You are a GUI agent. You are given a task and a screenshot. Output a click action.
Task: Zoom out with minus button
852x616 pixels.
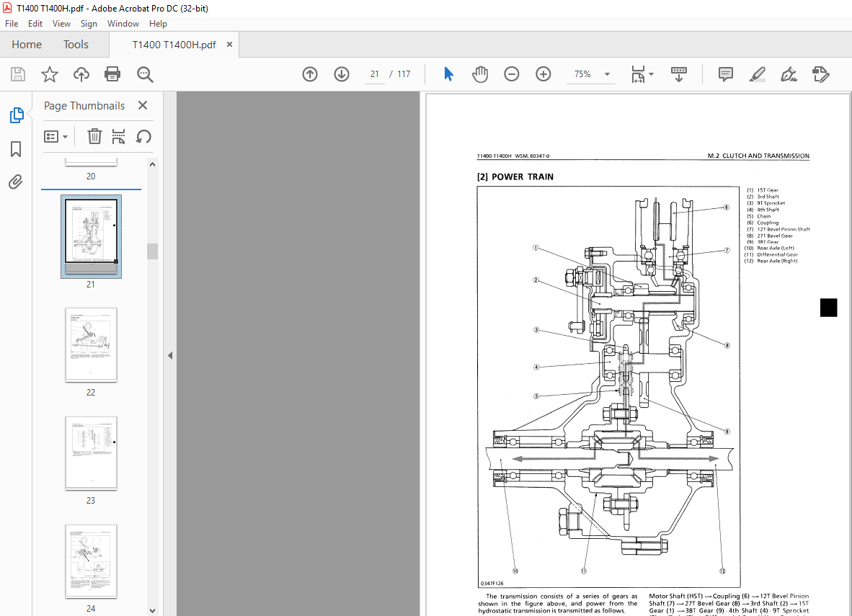coord(511,74)
